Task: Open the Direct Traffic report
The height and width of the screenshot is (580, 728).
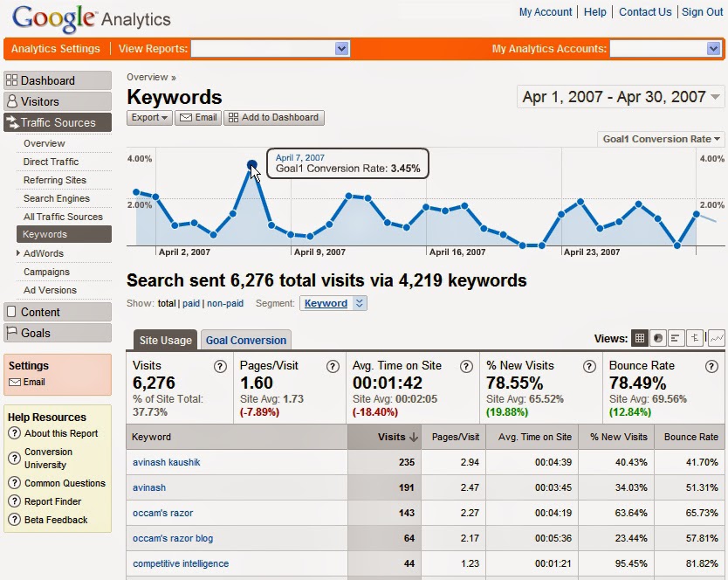Action: pyautogui.click(x=52, y=162)
